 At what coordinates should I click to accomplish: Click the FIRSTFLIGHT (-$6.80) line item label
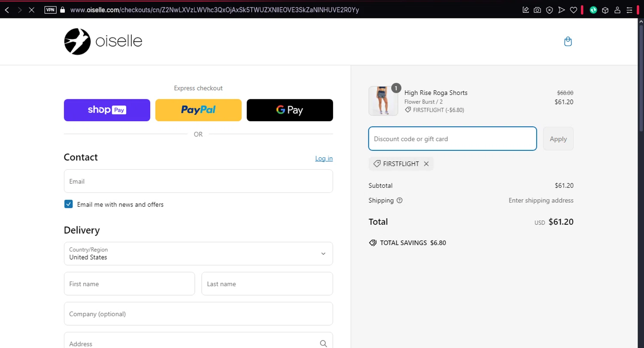(438, 110)
